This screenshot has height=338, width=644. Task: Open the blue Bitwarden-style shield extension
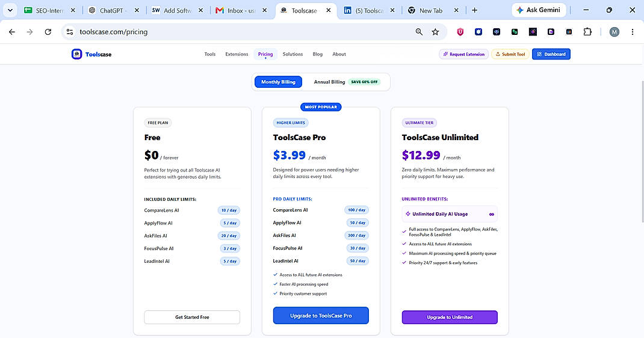coord(478,32)
